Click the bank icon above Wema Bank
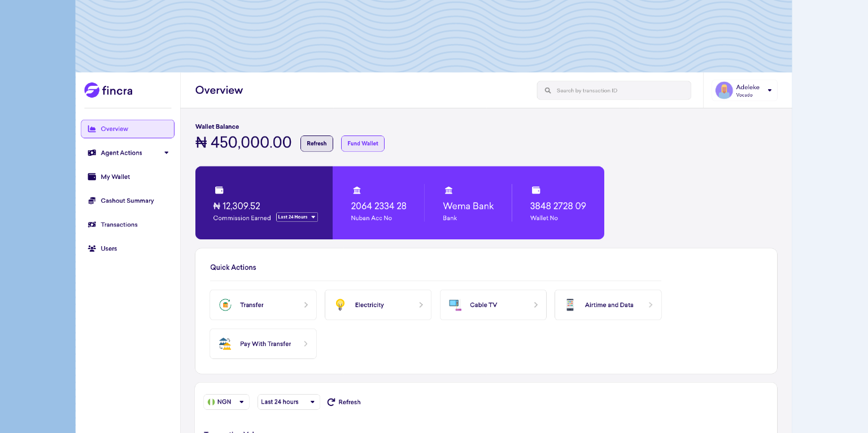This screenshot has width=868, height=433. tap(449, 190)
